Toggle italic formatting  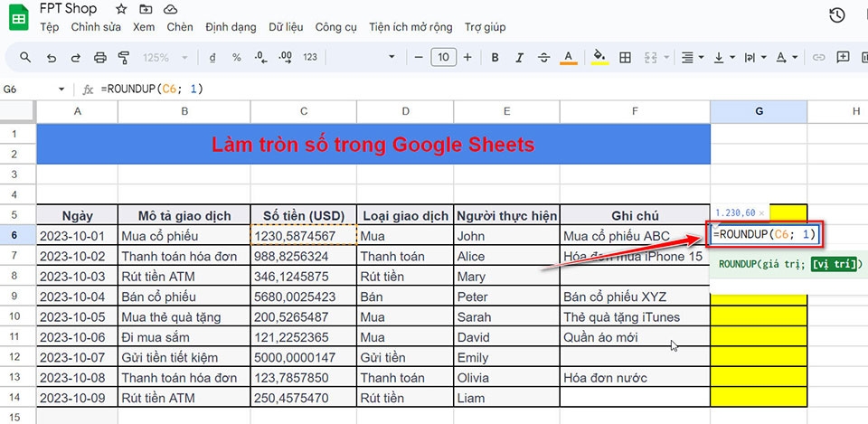(x=519, y=57)
